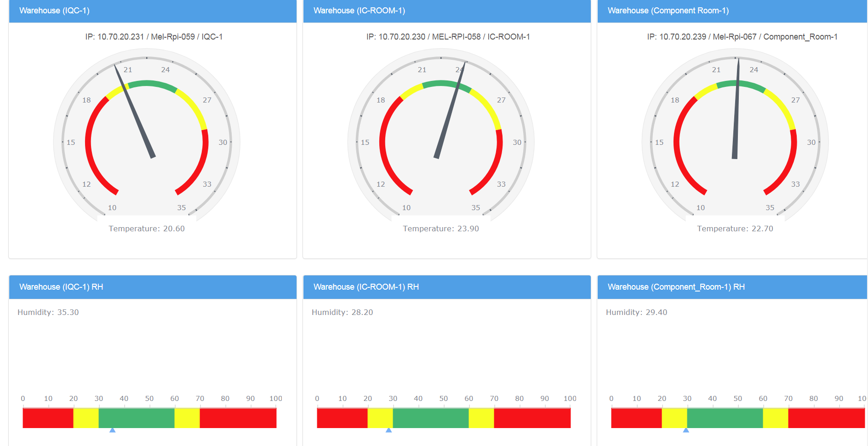Click the IQC-1 humidity blue triangle marker
Viewport: 868px width, 446px height.
click(x=112, y=430)
